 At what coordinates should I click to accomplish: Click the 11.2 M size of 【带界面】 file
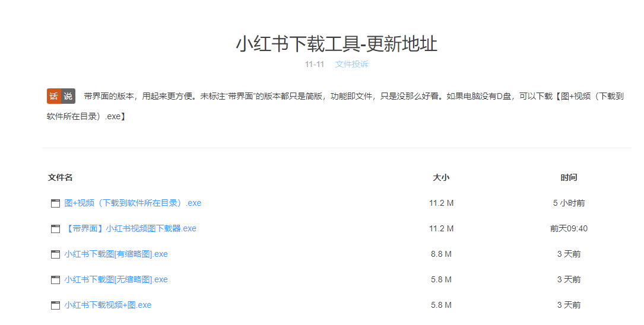tap(442, 228)
